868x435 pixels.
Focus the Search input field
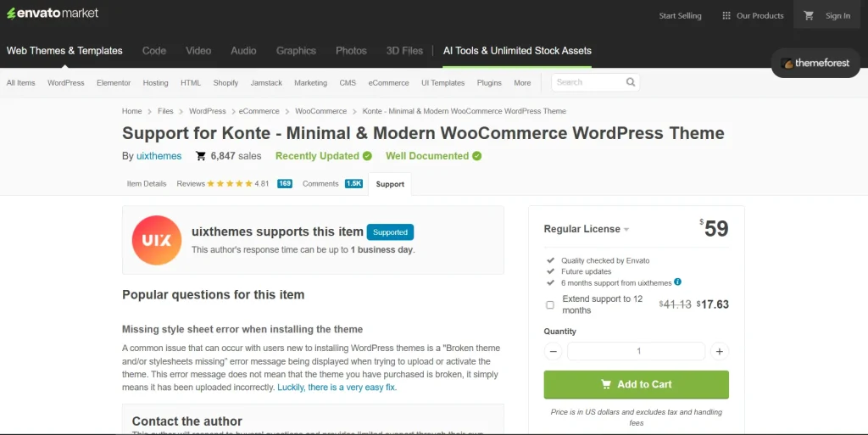(x=588, y=82)
